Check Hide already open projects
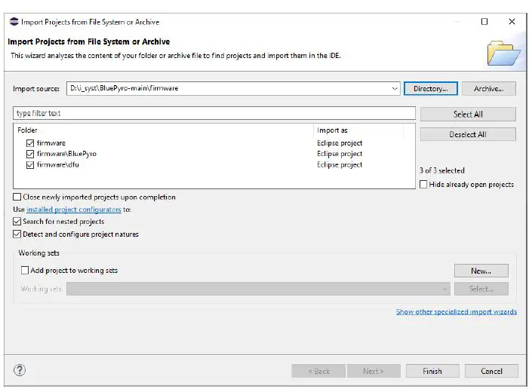532x392 pixels. 423,184
